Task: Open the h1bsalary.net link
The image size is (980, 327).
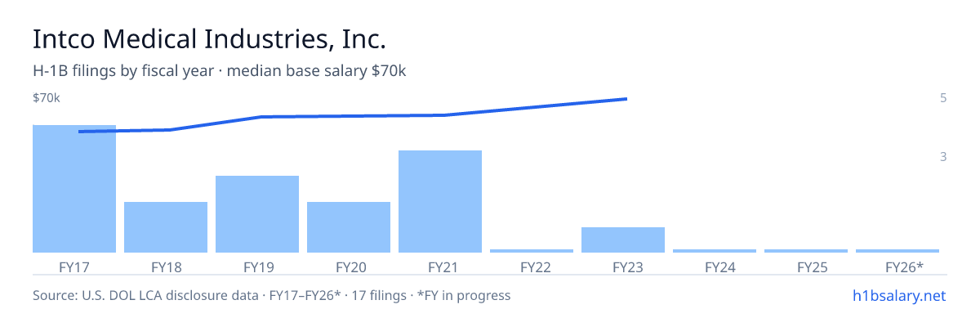Action: [898, 295]
